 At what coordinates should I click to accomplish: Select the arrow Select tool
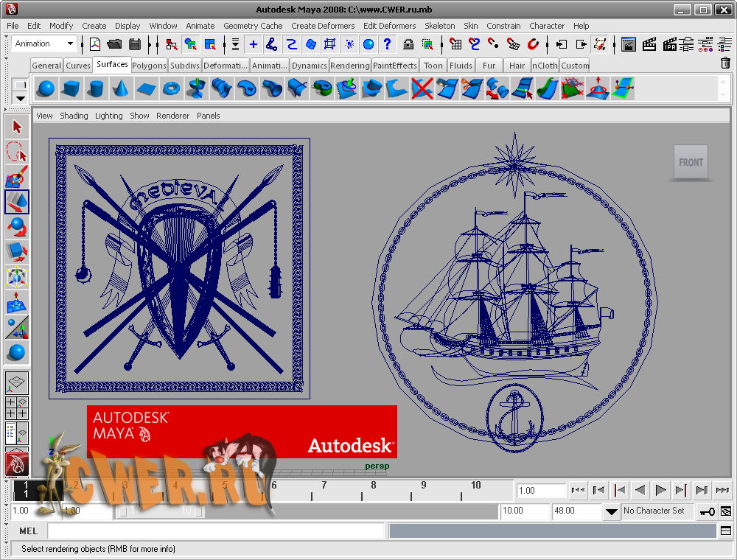[17, 127]
